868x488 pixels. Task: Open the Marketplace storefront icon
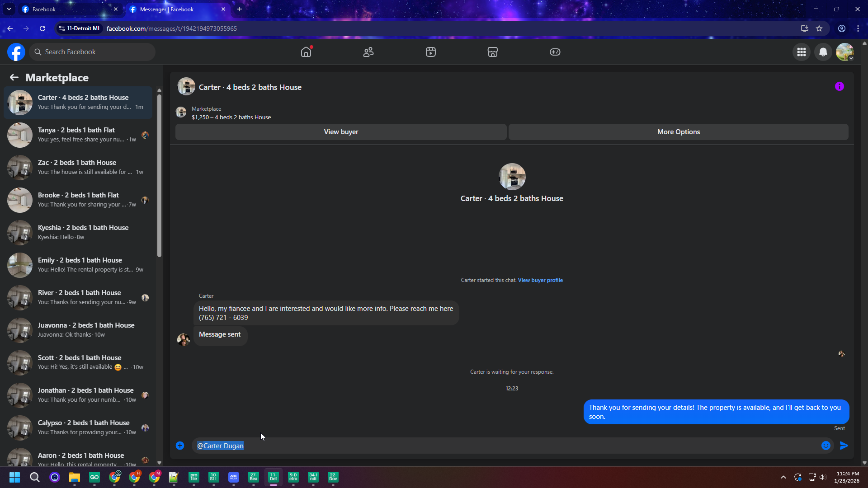493,52
